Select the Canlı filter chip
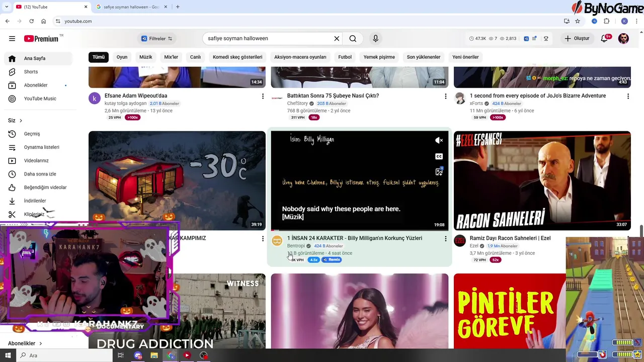This screenshot has width=644, height=362. coord(195,57)
